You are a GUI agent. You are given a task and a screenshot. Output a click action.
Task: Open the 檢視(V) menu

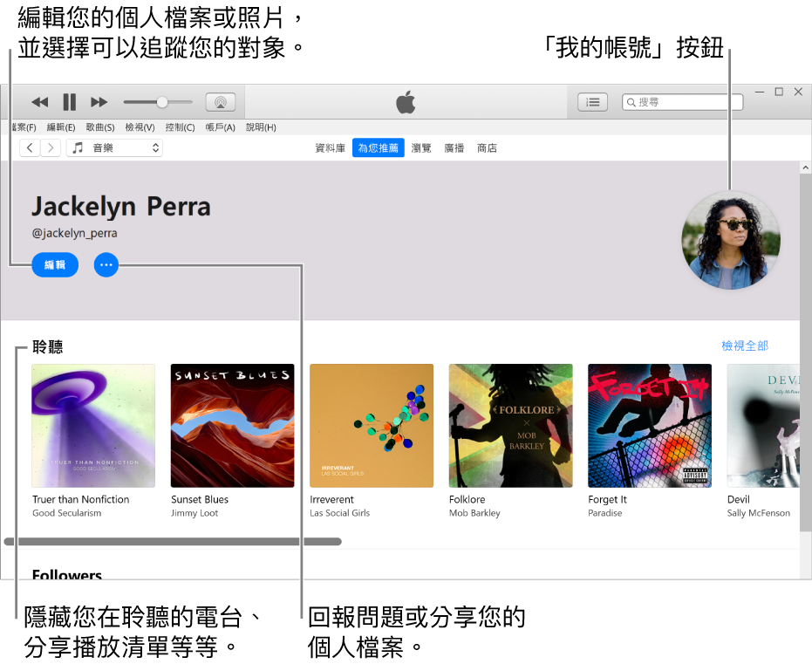click(140, 127)
